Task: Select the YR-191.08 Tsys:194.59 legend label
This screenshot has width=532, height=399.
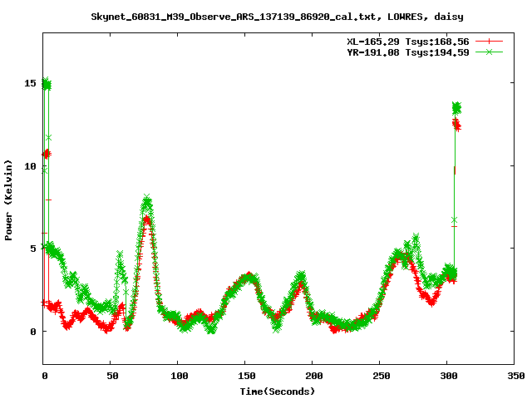Action: [408, 52]
